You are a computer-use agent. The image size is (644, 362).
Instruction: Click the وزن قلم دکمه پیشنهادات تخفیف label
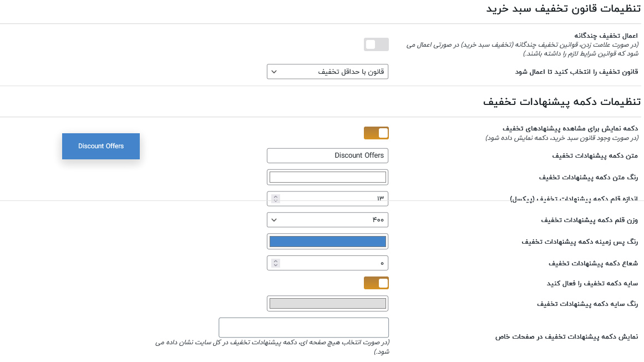(590, 220)
